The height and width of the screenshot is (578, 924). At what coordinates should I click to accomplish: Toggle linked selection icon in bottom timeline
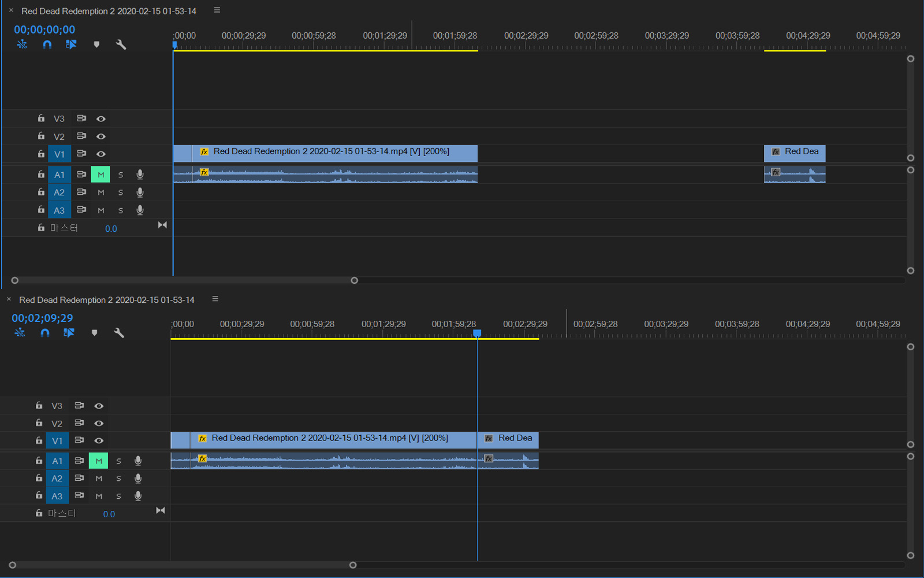(x=69, y=333)
